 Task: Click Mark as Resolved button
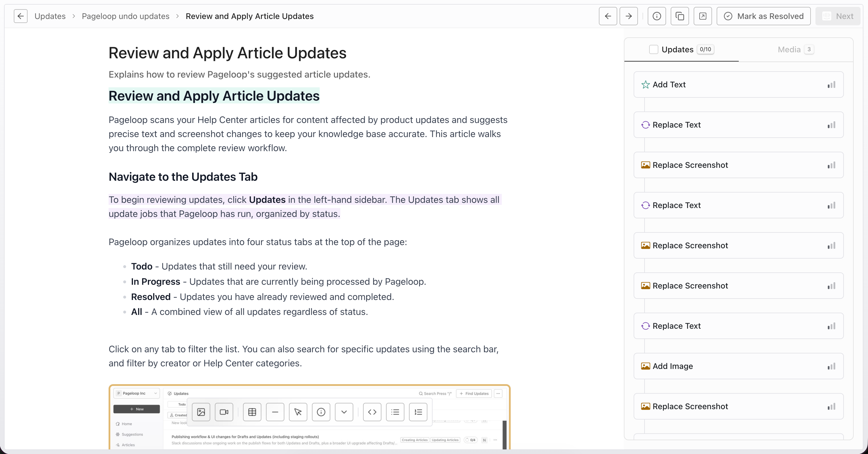(x=763, y=16)
